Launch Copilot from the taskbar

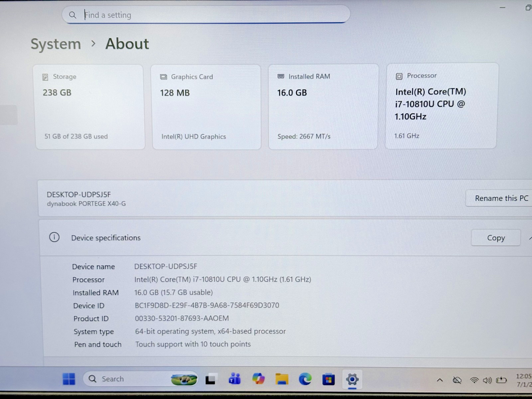point(258,379)
